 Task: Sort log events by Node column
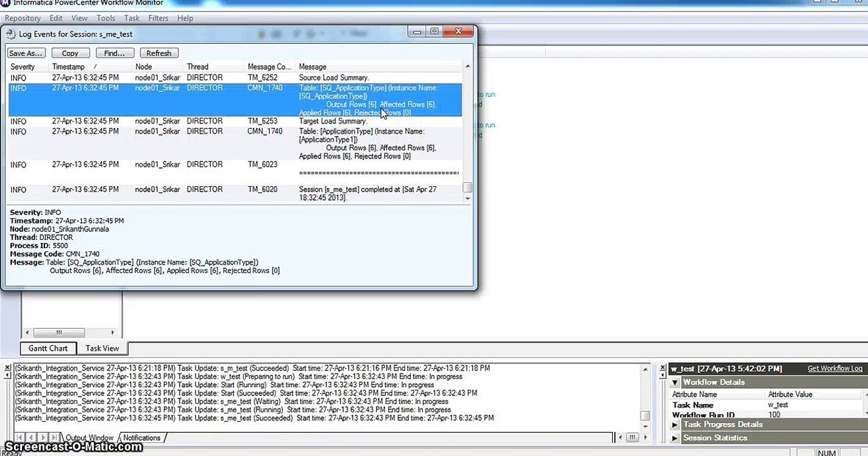click(x=158, y=66)
